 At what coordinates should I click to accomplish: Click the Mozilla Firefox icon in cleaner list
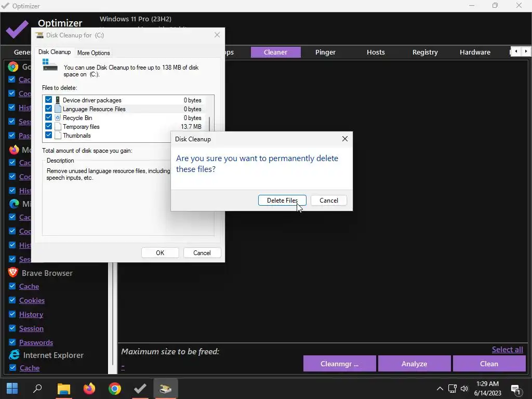(x=14, y=150)
